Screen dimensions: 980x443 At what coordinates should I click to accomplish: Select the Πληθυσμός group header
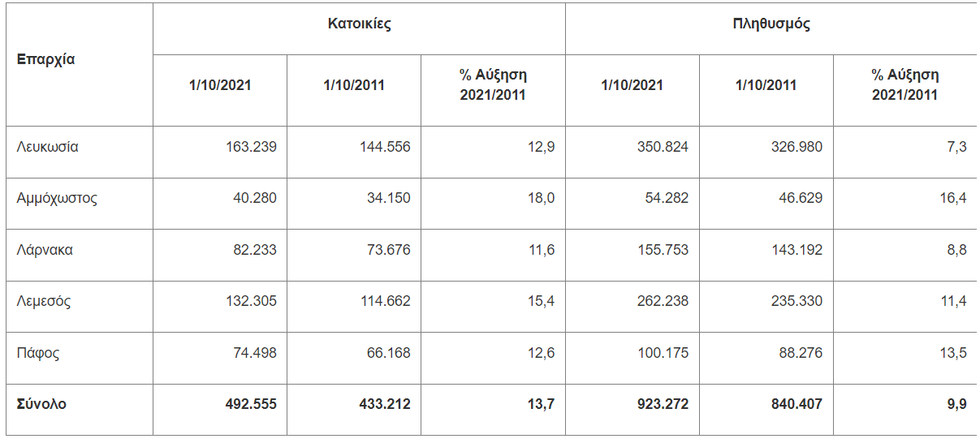pyautogui.click(x=771, y=24)
